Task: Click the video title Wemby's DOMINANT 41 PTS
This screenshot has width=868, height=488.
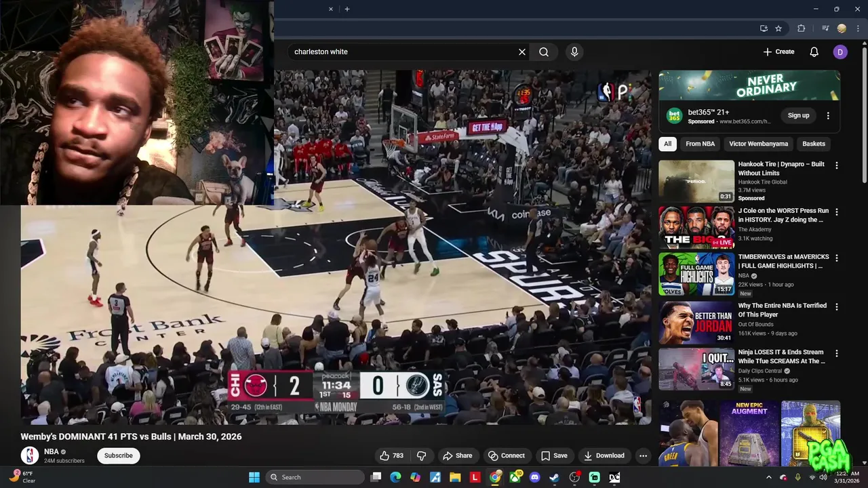Action: coord(131,436)
